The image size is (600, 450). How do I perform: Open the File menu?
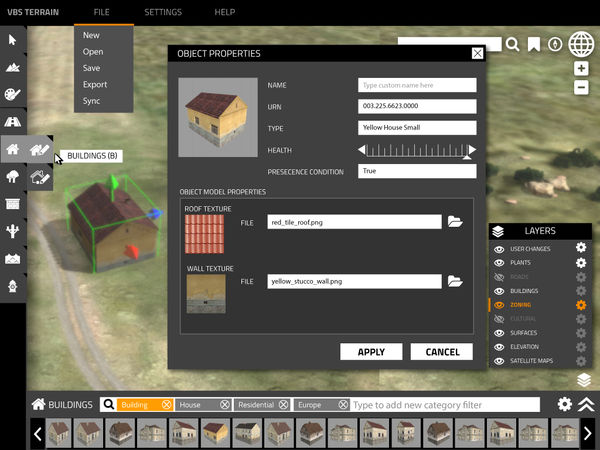coord(101,12)
